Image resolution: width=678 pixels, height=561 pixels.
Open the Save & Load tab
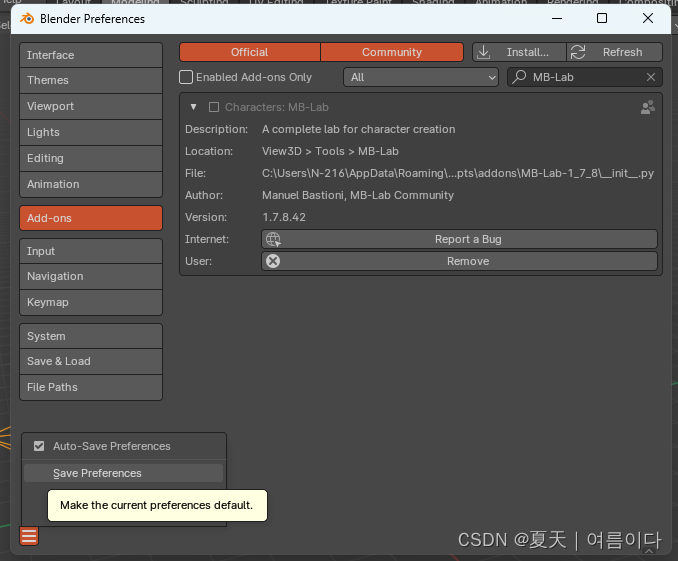tap(91, 361)
